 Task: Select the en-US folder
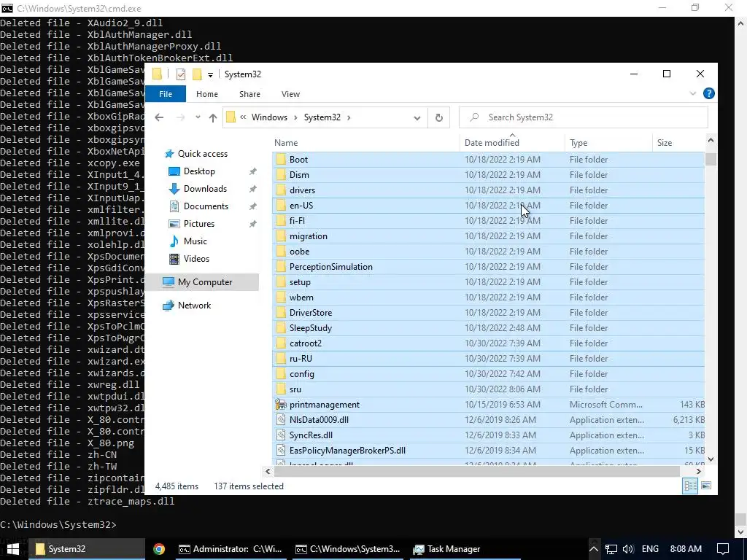point(488,206)
